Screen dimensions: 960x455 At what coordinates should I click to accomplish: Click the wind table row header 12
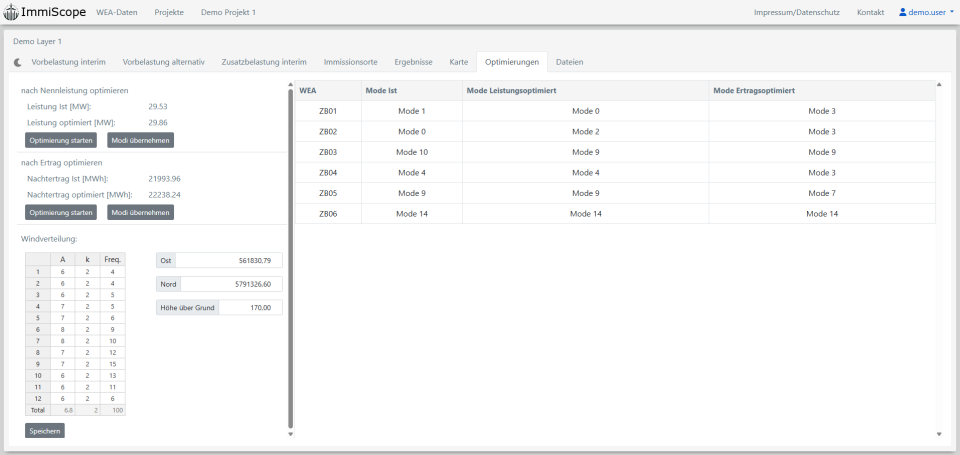[x=38, y=399]
